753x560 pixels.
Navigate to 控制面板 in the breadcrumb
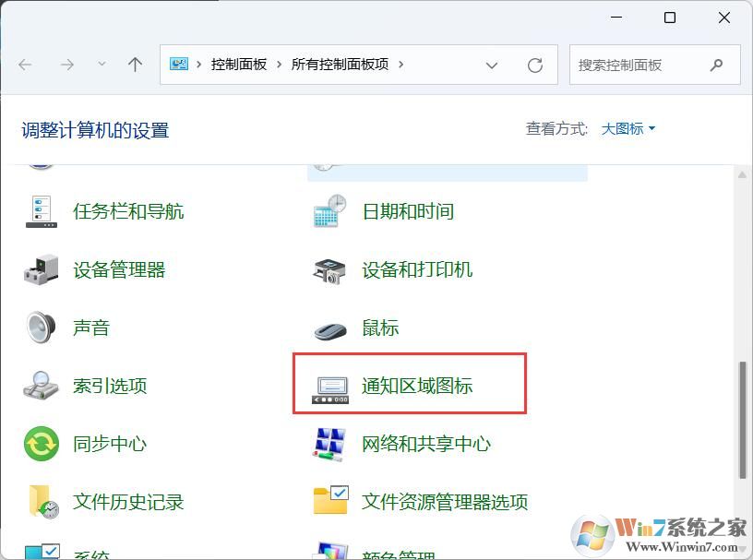[238, 65]
